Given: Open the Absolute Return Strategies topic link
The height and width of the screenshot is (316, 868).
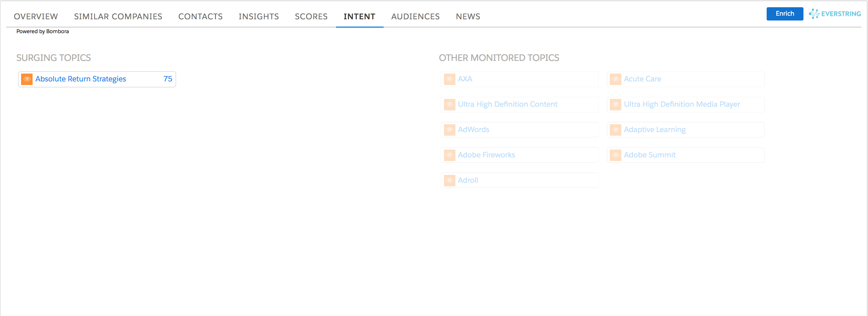Looking at the screenshot, I should coord(81,79).
